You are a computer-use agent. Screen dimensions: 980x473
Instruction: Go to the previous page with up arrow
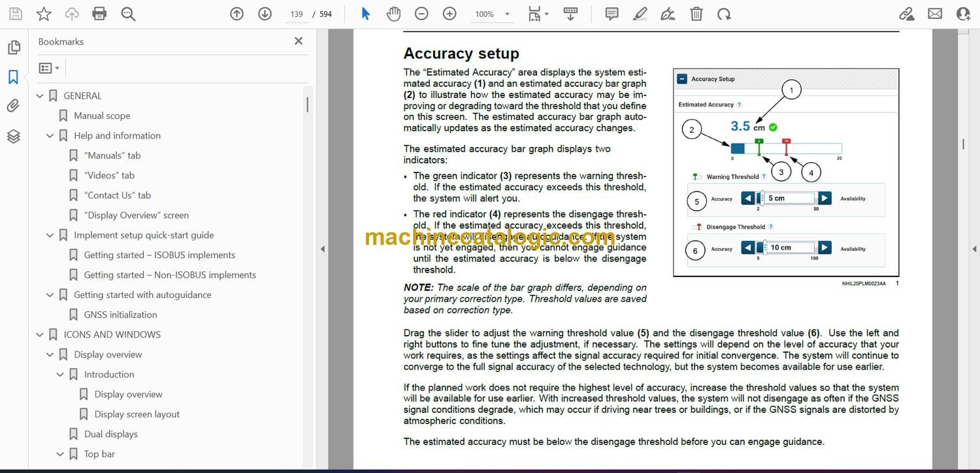click(x=237, y=14)
